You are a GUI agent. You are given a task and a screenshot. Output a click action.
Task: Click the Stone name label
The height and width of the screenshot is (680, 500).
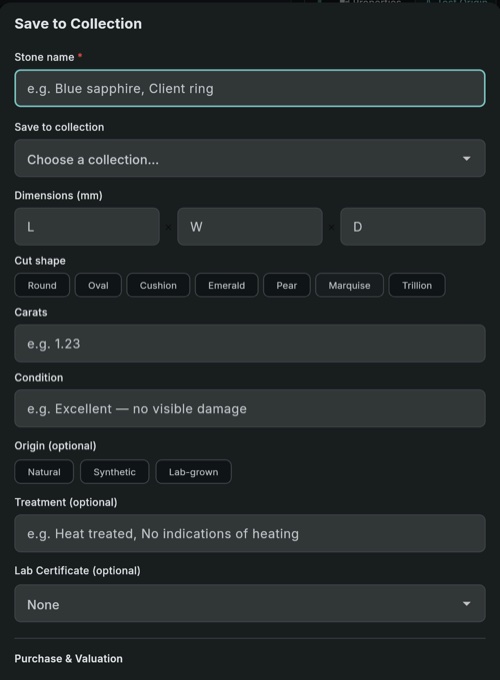(x=44, y=57)
